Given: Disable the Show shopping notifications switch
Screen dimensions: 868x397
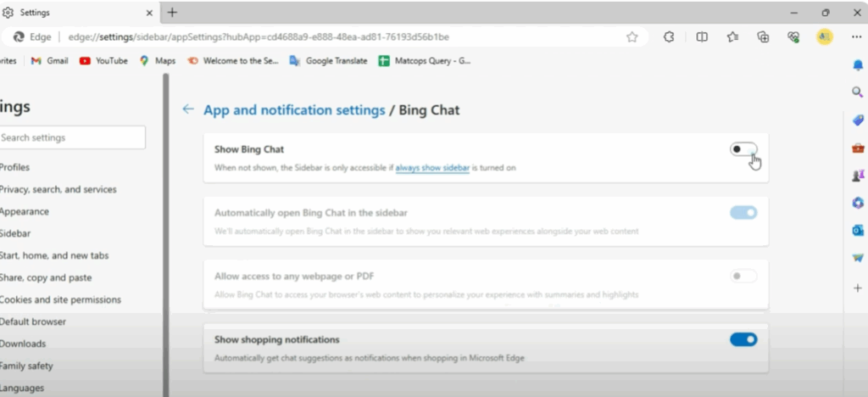Looking at the screenshot, I should pos(743,339).
